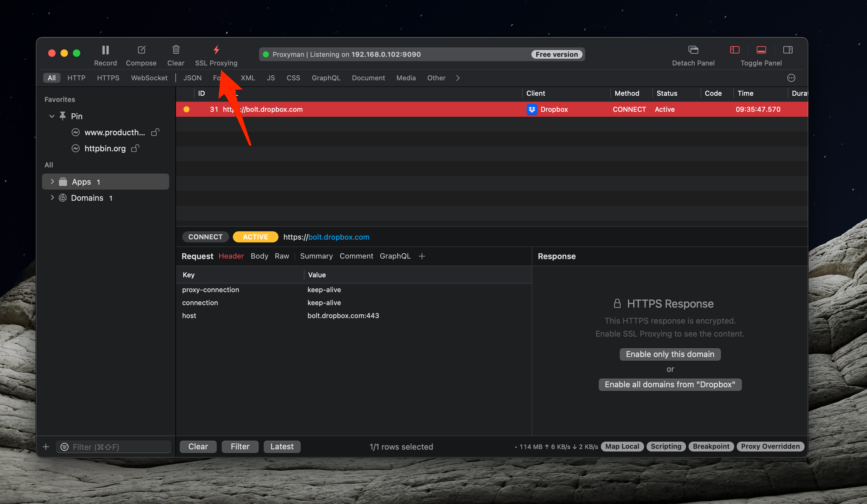Toggle the right panel layout icon
This screenshot has height=504, width=867.
[788, 50]
